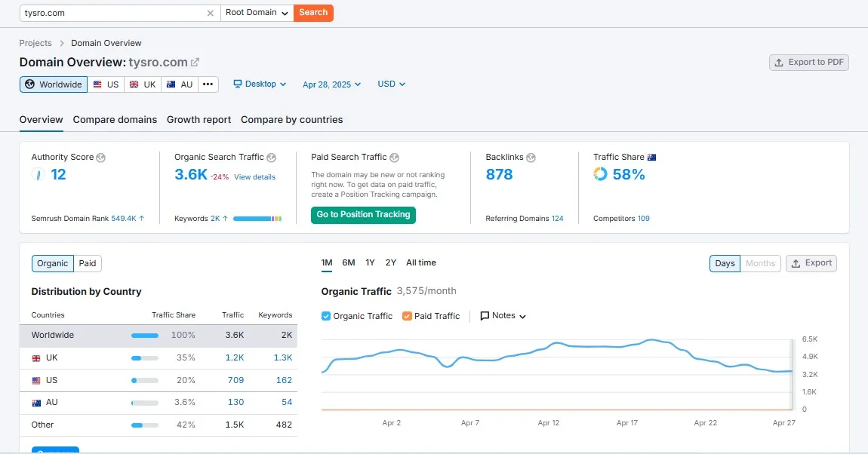Viewport: 868px width, 454px height.
Task: Uncheck the Organic Traffic checkbox
Action: (326, 316)
